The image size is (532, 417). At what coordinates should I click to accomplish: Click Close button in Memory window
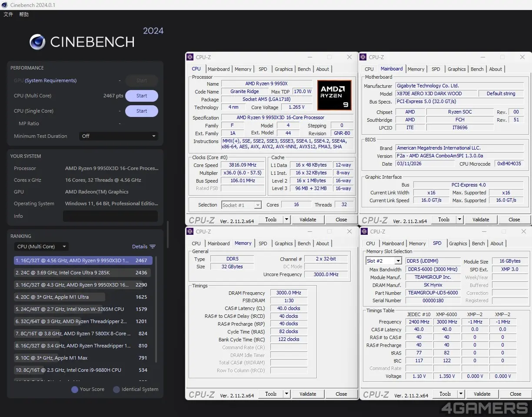click(x=341, y=394)
